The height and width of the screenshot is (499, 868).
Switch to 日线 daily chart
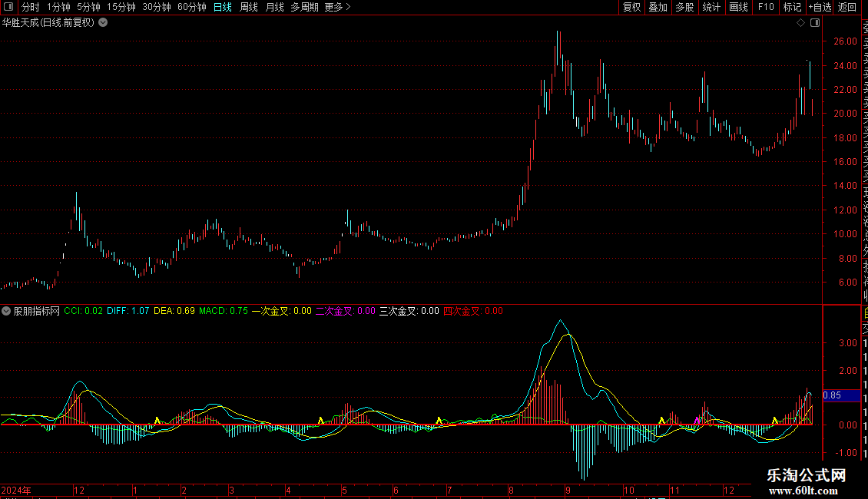point(223,7)
